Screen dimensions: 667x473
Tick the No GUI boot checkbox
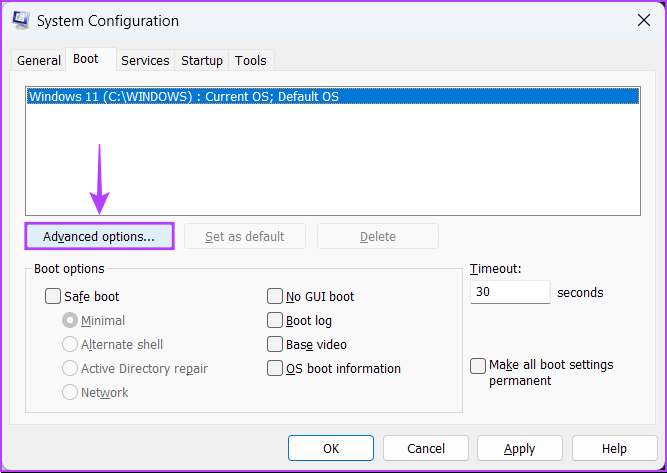[275, 296]
